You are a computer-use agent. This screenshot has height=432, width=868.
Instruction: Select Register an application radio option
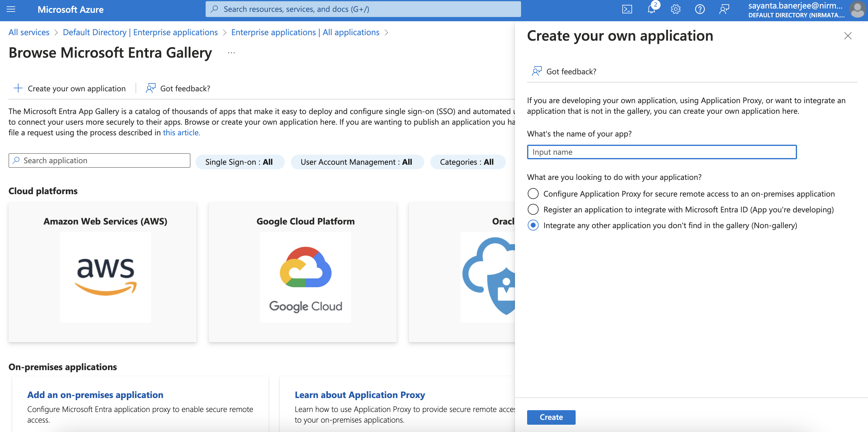(x=533, y=209)
